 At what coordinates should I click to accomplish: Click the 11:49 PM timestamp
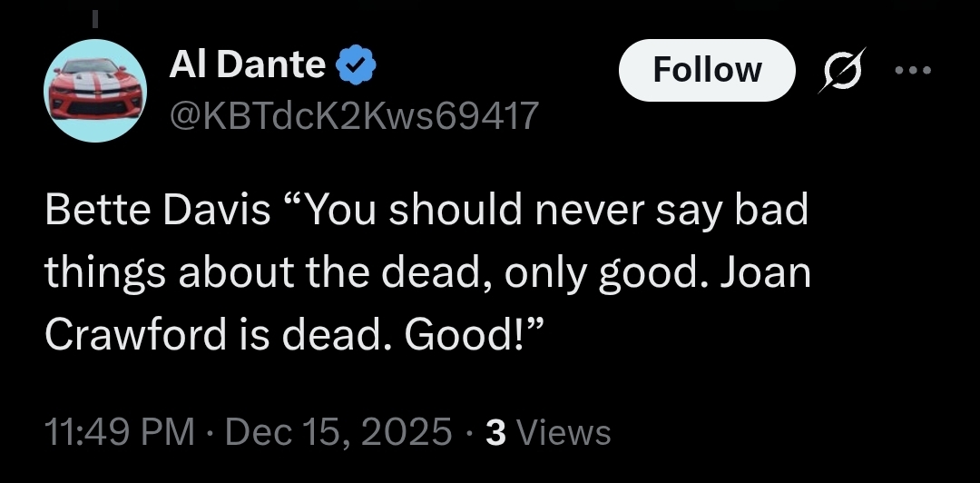click(120, 432)
